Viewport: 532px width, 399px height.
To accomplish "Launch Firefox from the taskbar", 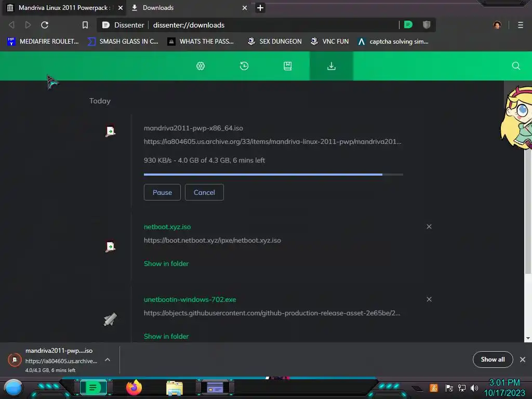I will point(134,388).
